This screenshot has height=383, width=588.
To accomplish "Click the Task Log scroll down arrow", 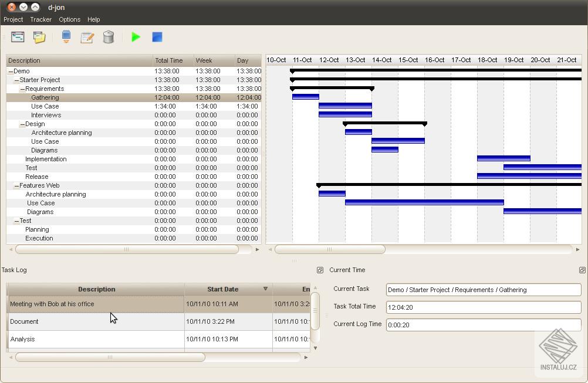I will [x=315, y=348].
